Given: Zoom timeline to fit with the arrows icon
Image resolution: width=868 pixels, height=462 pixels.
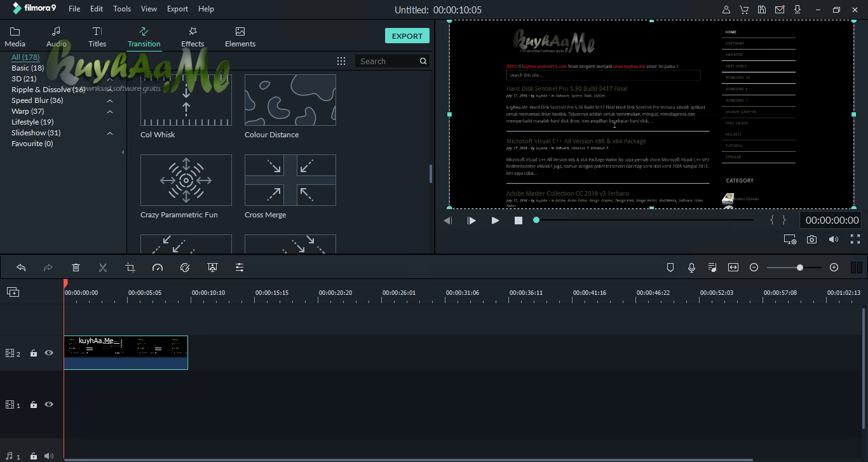Looking at the screenshot, I should tap(733, 268).
